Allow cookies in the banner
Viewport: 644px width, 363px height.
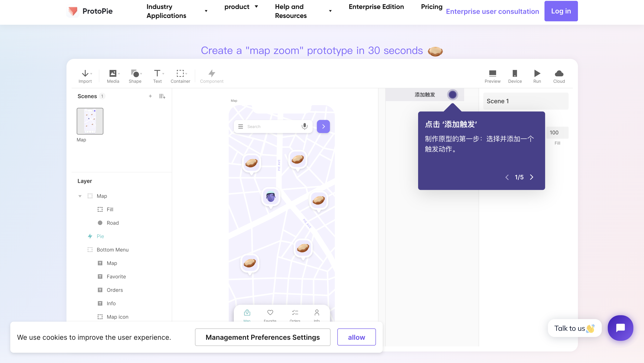click(356, 337)
